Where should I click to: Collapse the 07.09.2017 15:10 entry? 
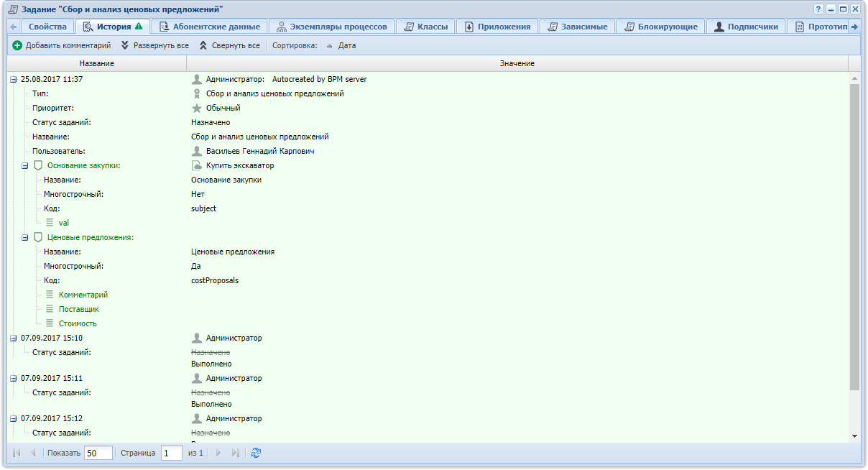(14, 338)
